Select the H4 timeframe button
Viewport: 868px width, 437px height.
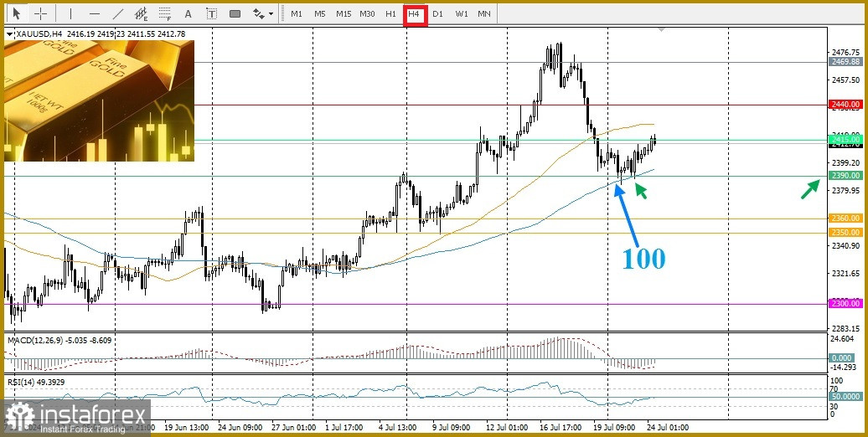pos(414,14)
